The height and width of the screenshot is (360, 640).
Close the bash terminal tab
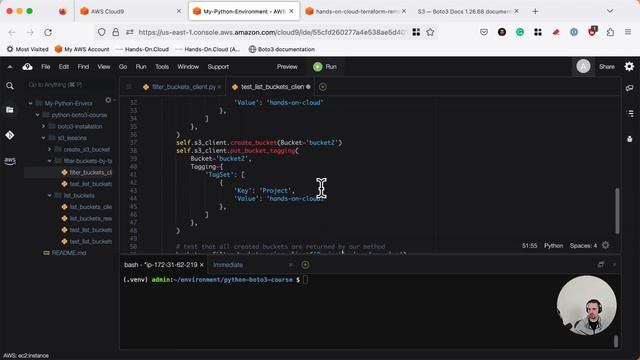(202, 265)
